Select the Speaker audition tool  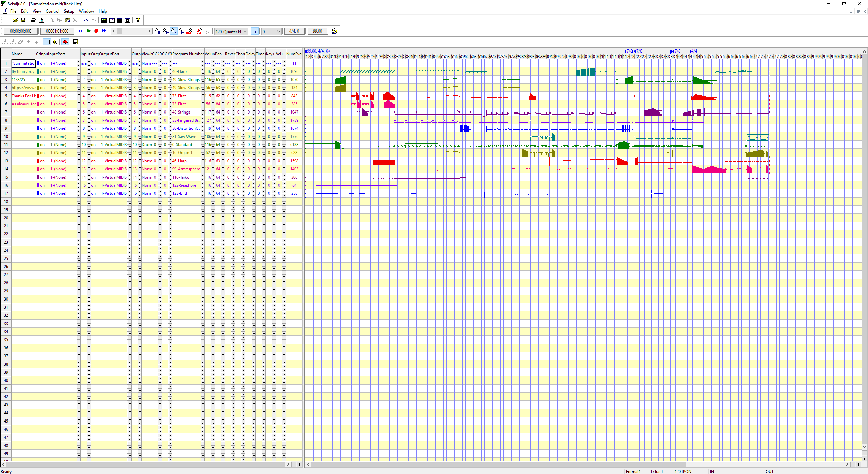click(x=55, y=42)
